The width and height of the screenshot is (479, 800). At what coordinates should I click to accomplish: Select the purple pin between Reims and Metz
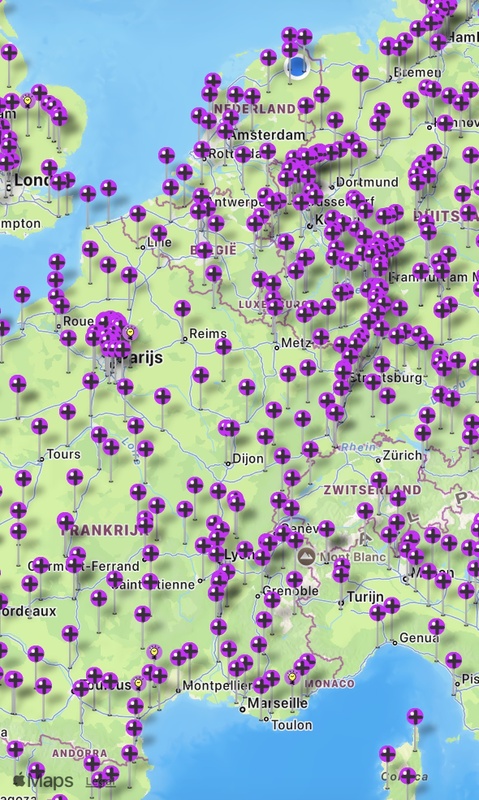pyautogui.click(x=223, y=346)
